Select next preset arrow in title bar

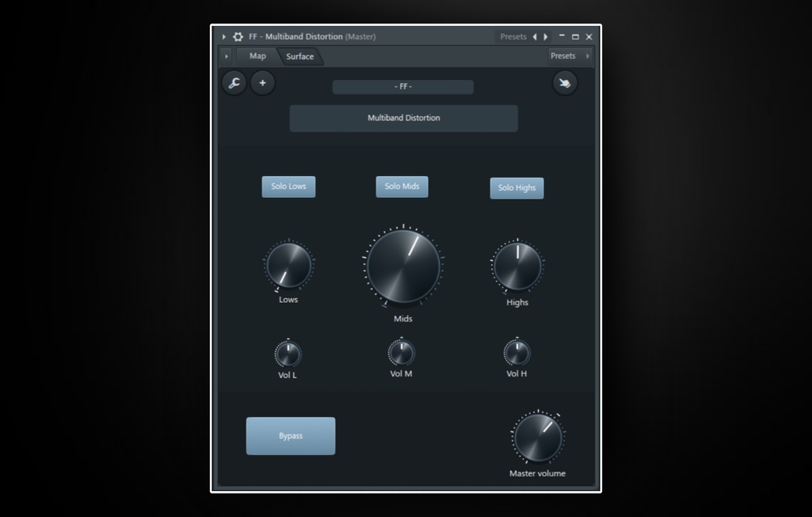[546, 36]
